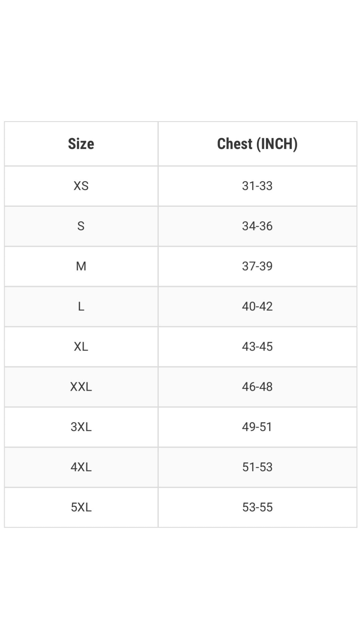This screenshot has height=628, width=364.
Task: Click the Size column header
Action: click(x=81, y=144)
